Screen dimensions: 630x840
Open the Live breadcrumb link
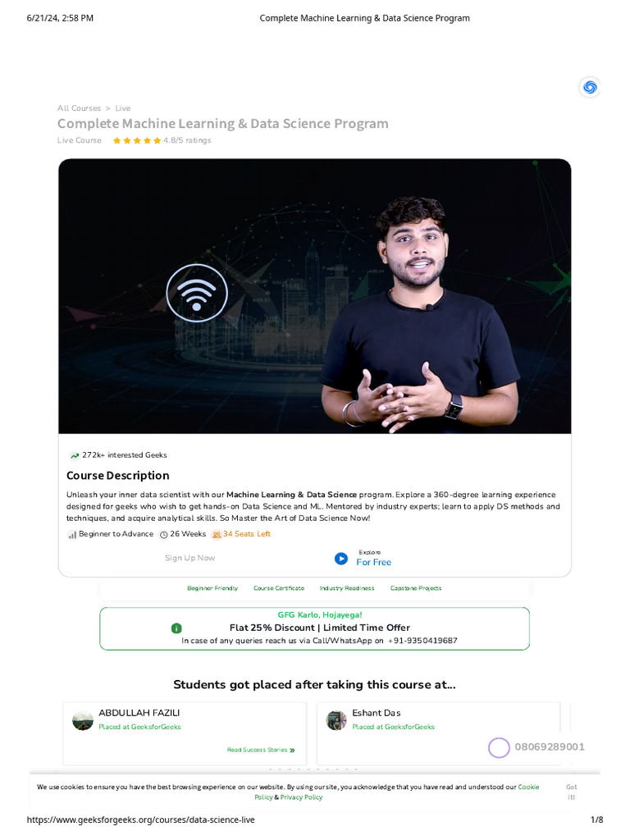[x=123, y=108]
